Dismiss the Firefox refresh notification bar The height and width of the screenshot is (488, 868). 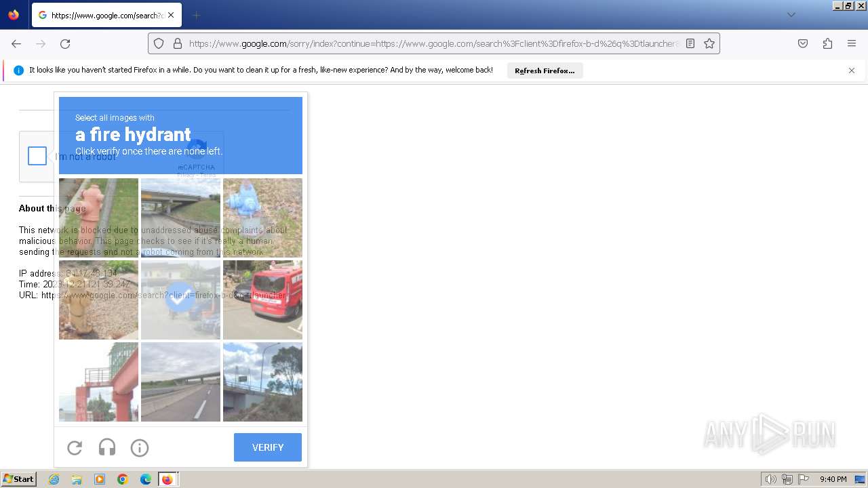click(x=852, y=70)
